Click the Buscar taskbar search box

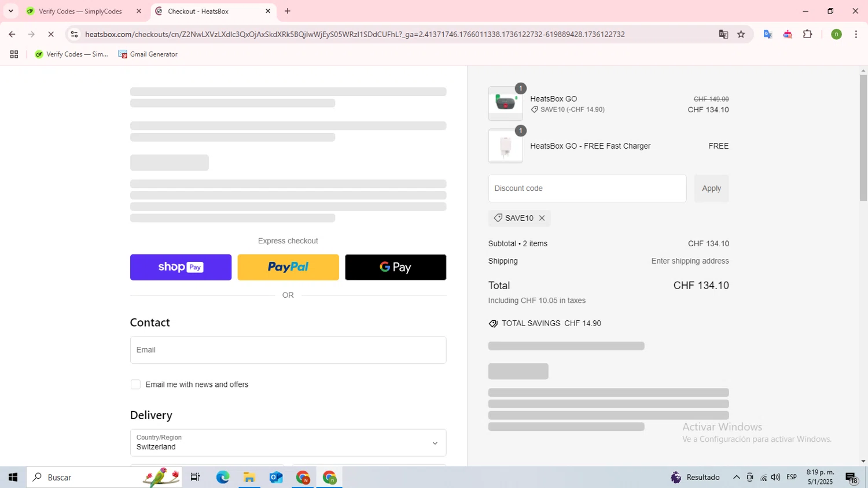[x=104, y=477]
